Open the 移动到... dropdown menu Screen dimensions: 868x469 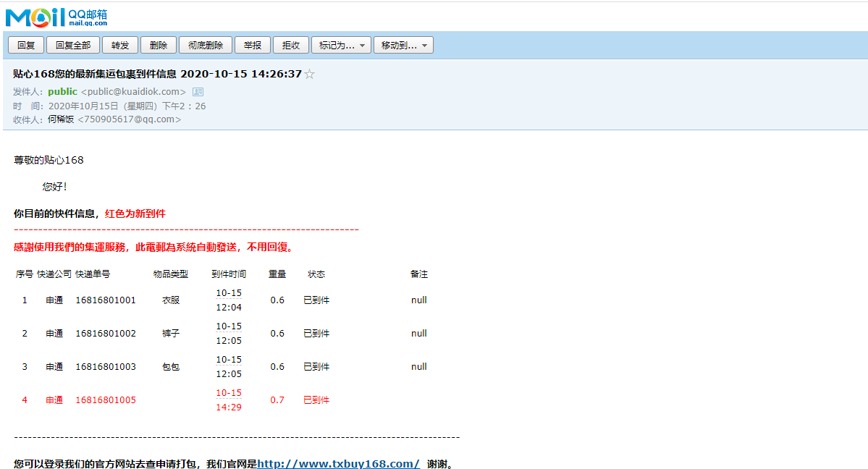403,45
